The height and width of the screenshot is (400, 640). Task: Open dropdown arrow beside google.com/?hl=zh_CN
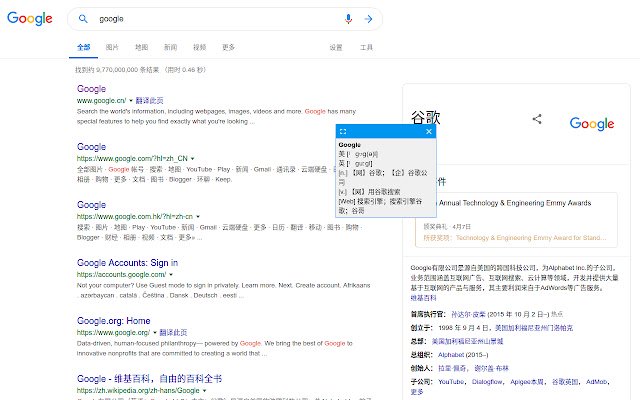click(x=193, y=158)
